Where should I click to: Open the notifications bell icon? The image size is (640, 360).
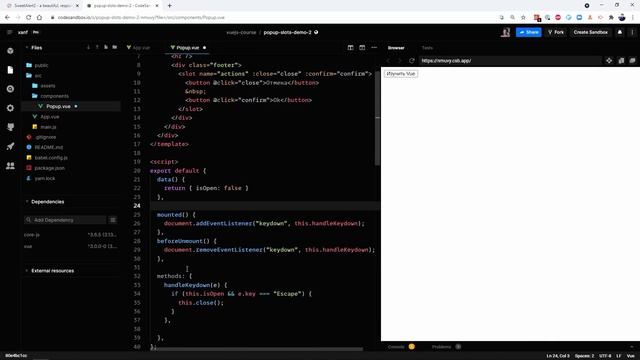coord(620,32)
